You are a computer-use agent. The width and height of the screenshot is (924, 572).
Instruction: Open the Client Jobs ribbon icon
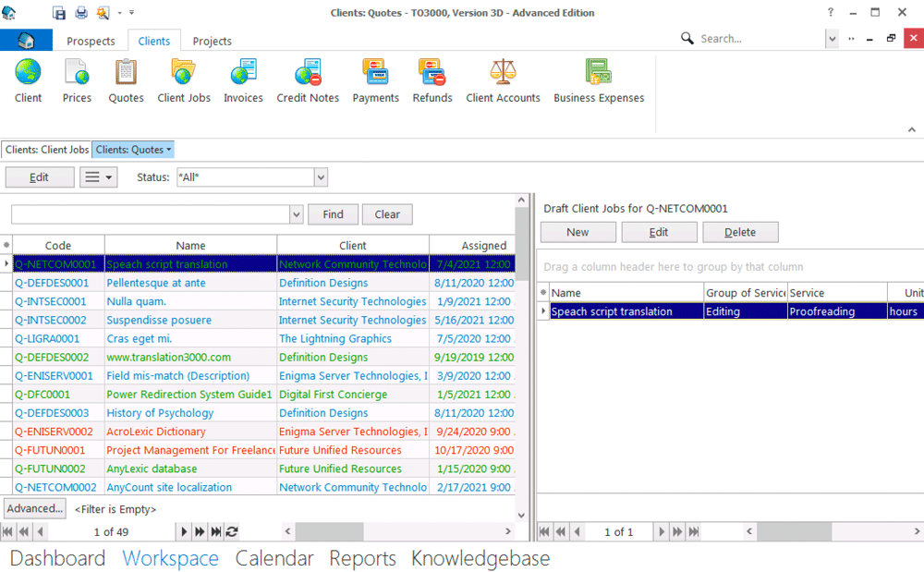[x=183, y=80]
